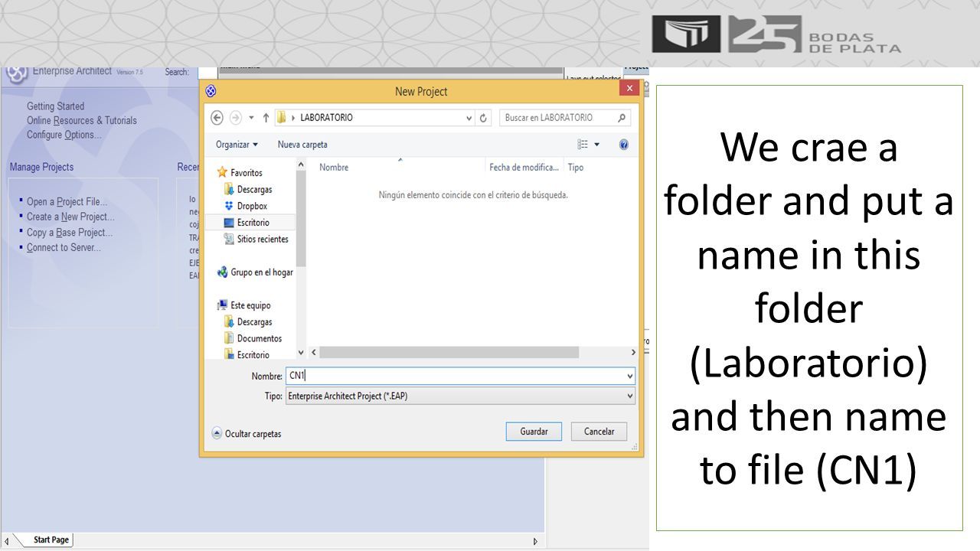The width and height of the screenshot is (980, 551).
Task: Select Dropbox in the navigation pane
Action: (252, 206)
